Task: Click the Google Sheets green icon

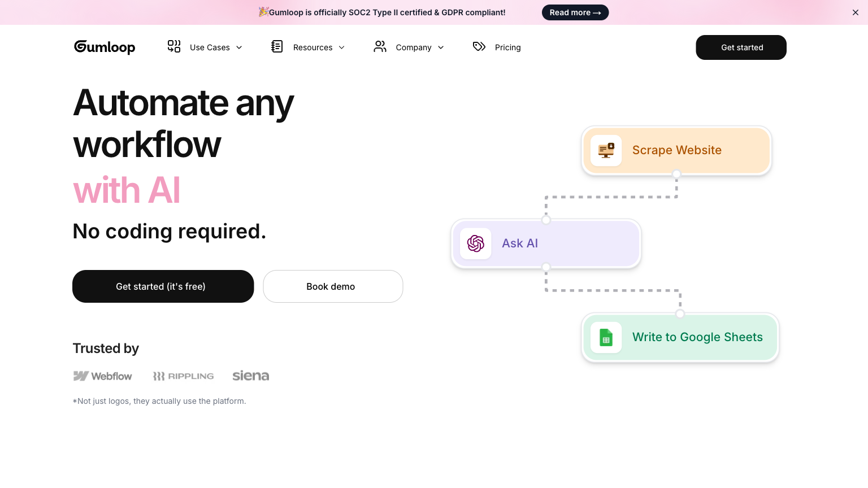Action: [x=606, y=337]
